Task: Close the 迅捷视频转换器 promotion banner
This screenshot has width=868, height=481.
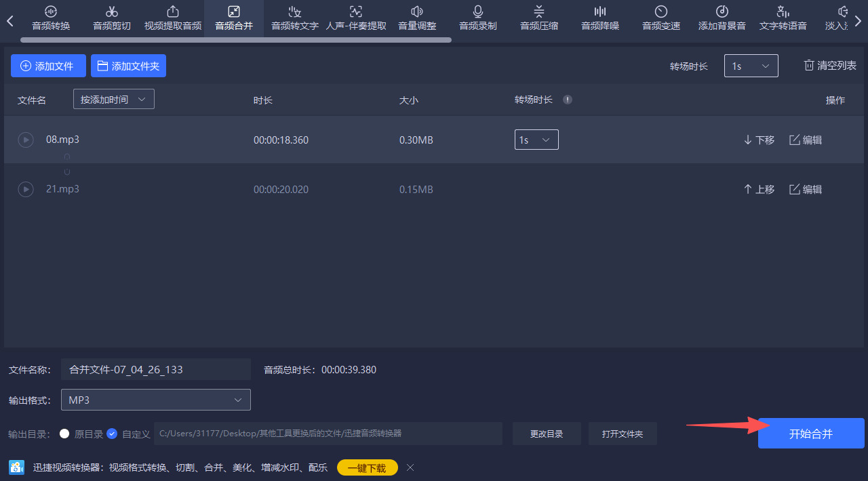Action: [x=410, y=467]
